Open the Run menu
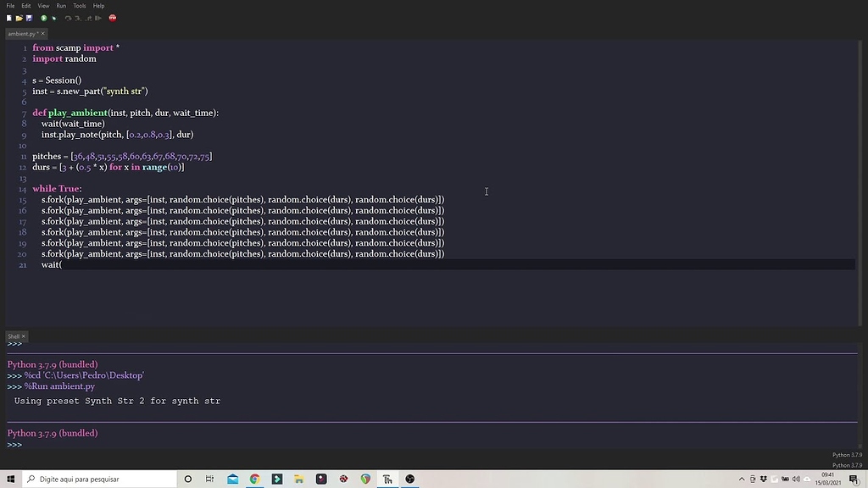This screenshot has width=868, height=488. click(x=61, y=6)
